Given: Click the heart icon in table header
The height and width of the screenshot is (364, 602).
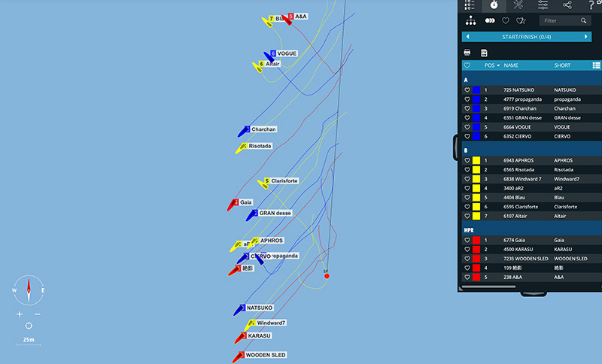Looking at the screenshot, I should (x=467, y=65).
